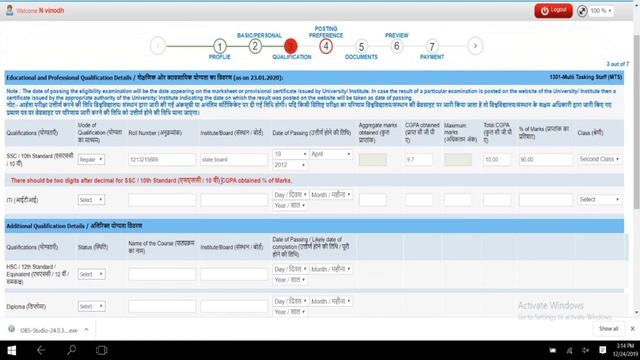Screen dimensions: 640x360
Task: Select step 3 Qualification circle
Action: tap(291, 46)
